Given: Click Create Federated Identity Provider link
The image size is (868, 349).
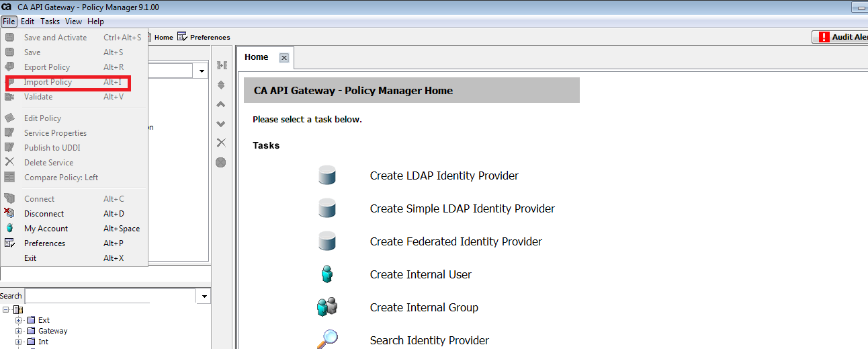Looking at the screenshot, I should [455, 241].
